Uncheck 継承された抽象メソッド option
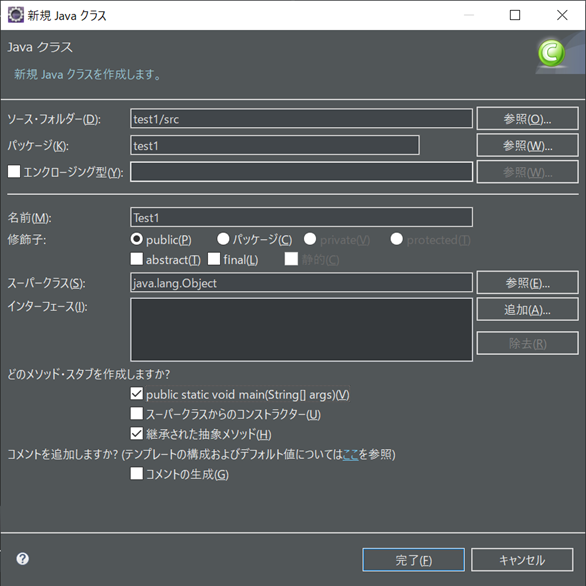The height and width of the screenshot is (586, 586). coord(136,434)
